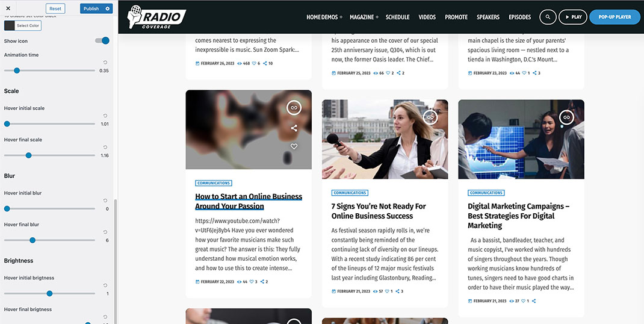Open the Episodes menu item

point(519,17)
